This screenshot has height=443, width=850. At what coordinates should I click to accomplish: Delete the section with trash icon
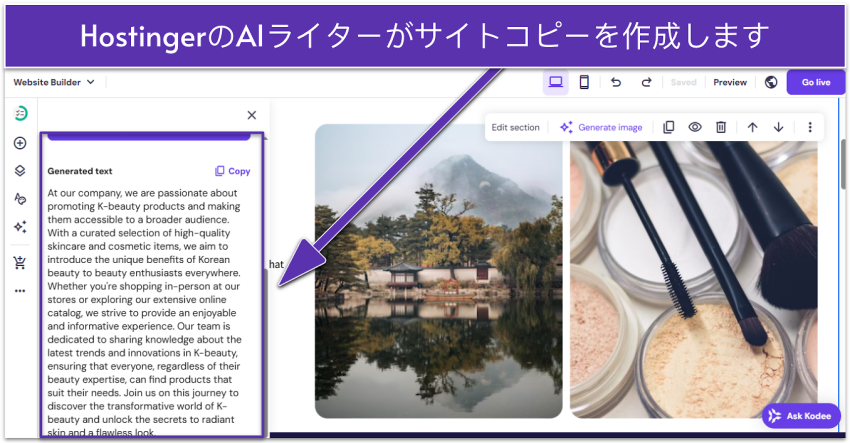point(721,127)
